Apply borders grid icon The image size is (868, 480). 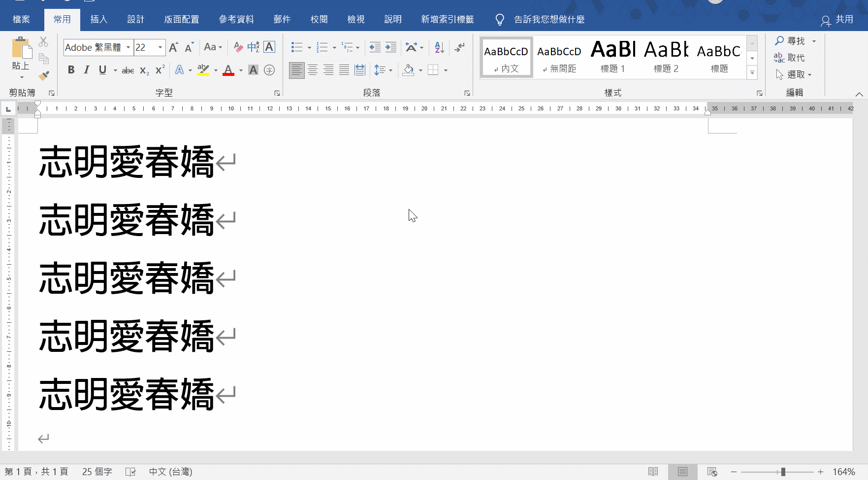[433, 70]
